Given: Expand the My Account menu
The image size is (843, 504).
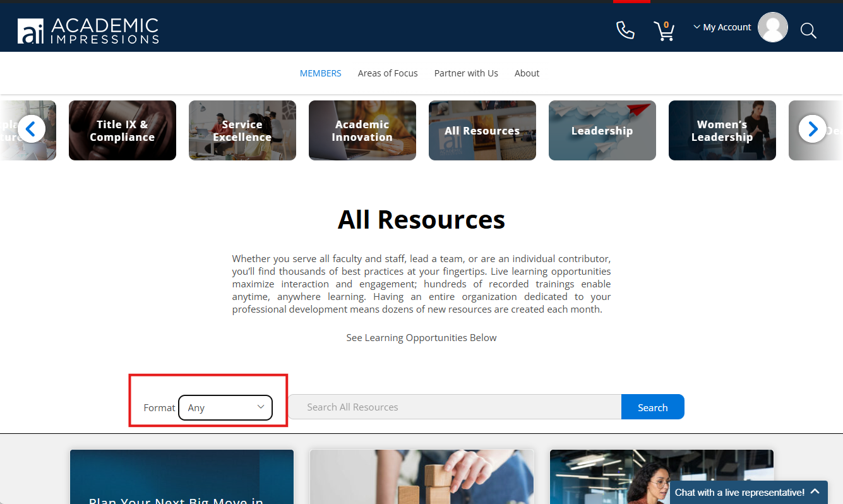Looking at the screenshot, I should tap(722, 27).
